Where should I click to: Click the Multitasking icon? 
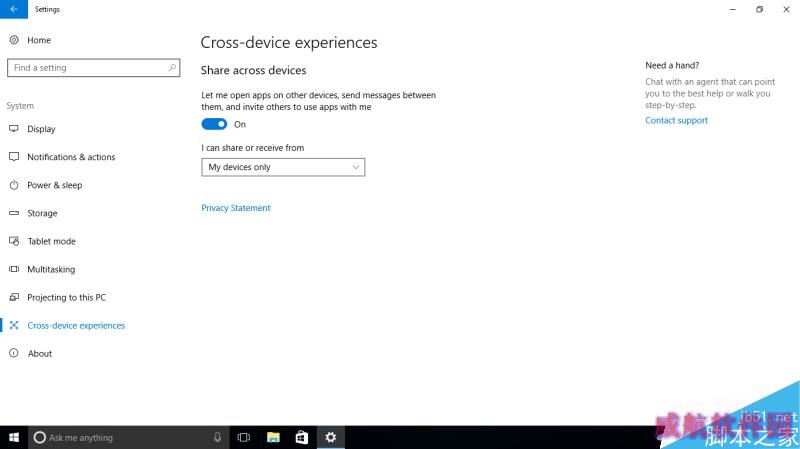click(x=14, y=269)
